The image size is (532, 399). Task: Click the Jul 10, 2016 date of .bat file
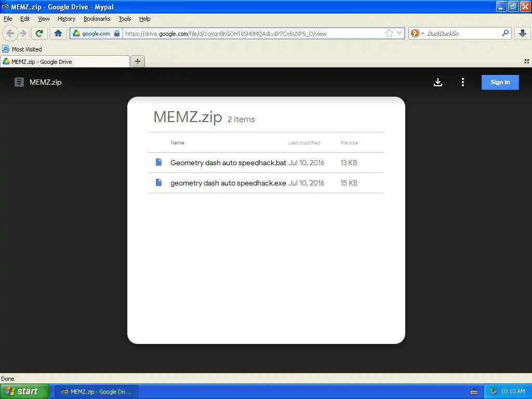[x=307, y=163]
